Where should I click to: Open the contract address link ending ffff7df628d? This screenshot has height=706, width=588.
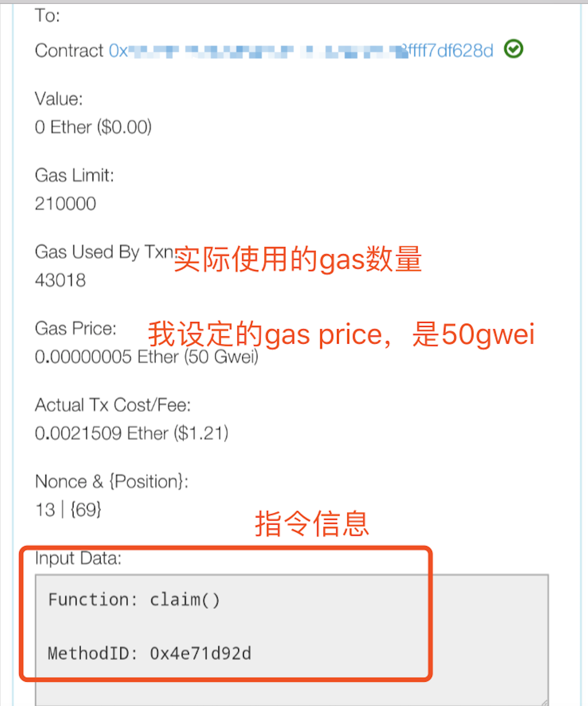click(x=301, y=50)
